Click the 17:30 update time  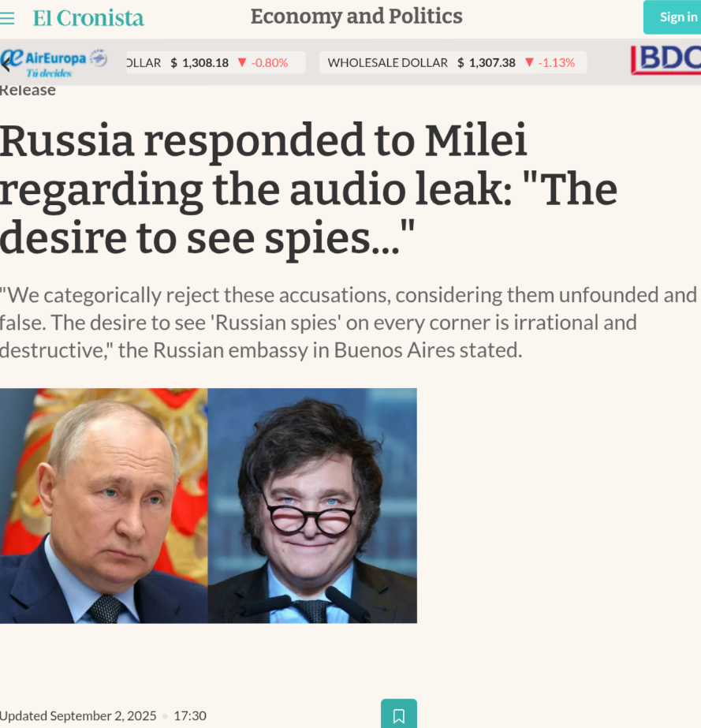pyautogui.click(x=190, y=716)
